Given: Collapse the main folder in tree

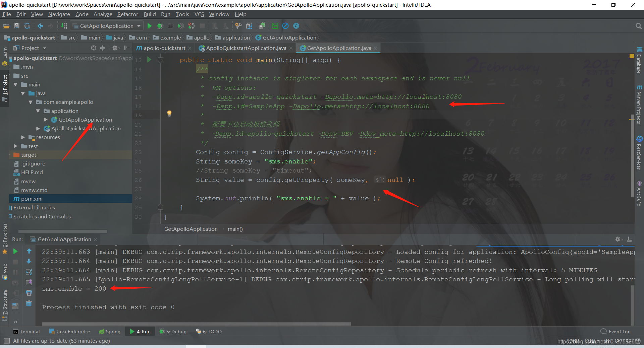Looking at the screenshot, I should point(15,85).
